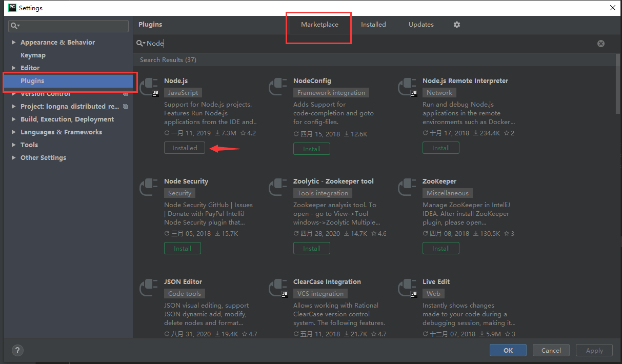The height and width of the screenshot is (364, 622).
Task: Click the NodeConfig plugin icon
Action: (x=278, y=87)
